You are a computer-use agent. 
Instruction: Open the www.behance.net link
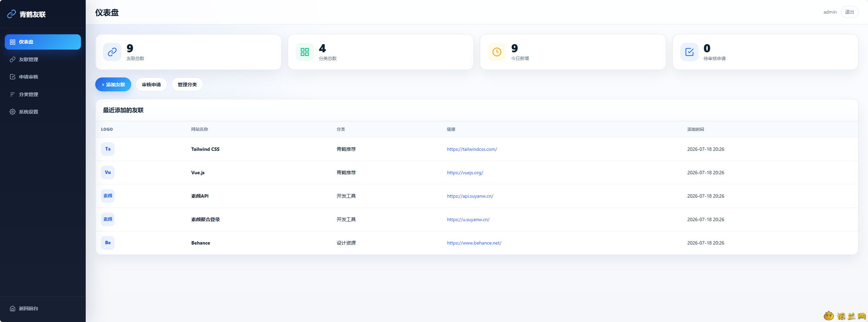point(474,243)
